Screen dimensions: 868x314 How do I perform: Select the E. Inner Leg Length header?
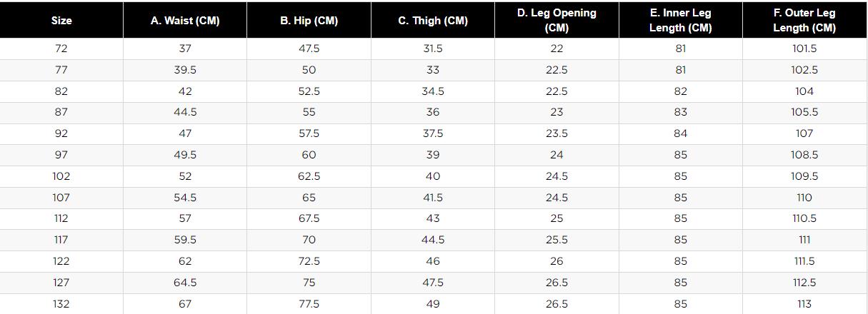[x=680, y=20]
